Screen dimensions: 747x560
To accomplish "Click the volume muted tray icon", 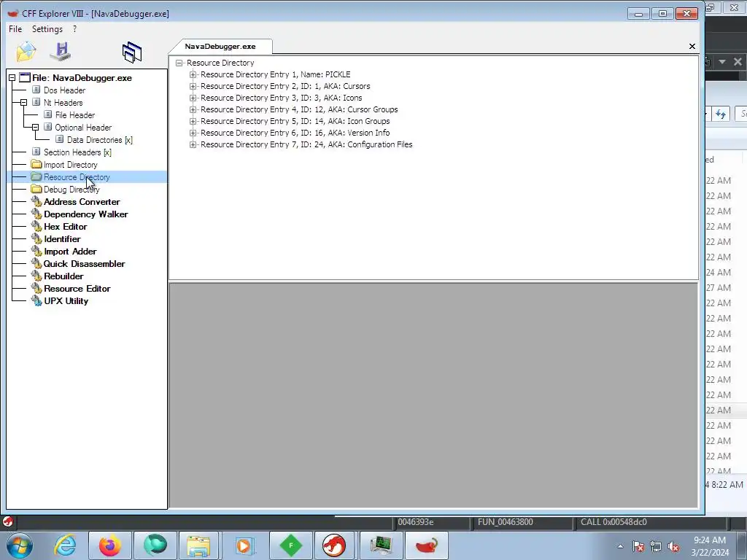I will pos(673,546).
